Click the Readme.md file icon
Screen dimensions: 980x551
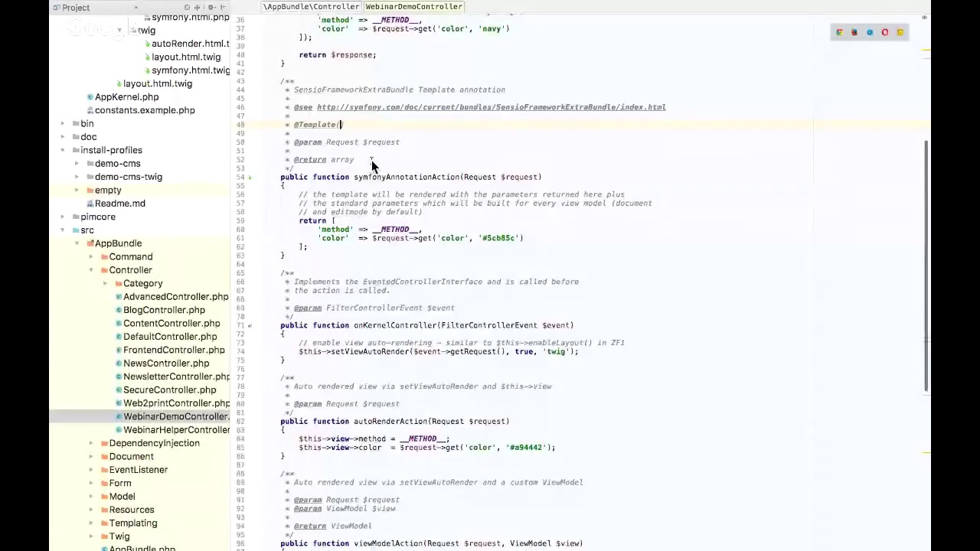[x=90, y=204]
